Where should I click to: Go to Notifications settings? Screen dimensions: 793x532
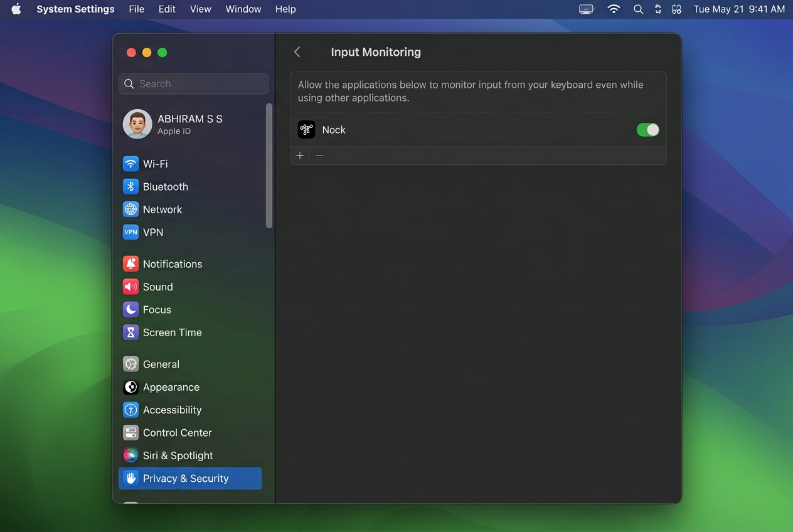pyautogui.click(x=189, y=264)
